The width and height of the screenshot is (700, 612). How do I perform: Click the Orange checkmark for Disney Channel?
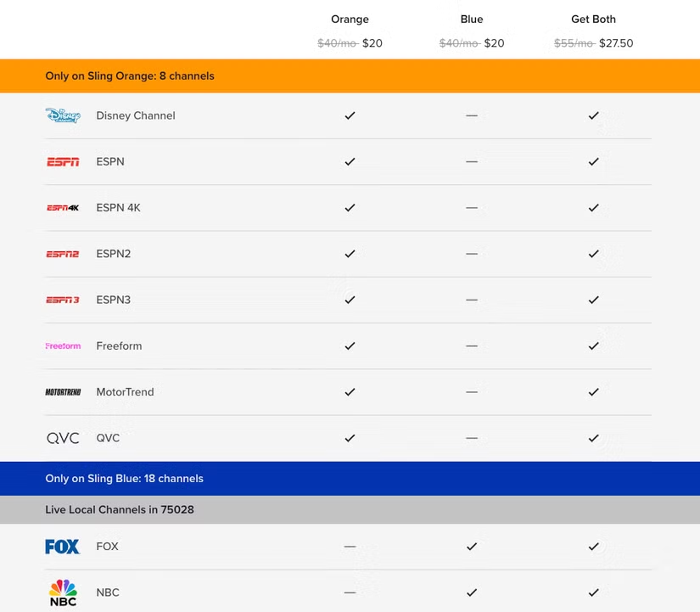tap(350, 115)
